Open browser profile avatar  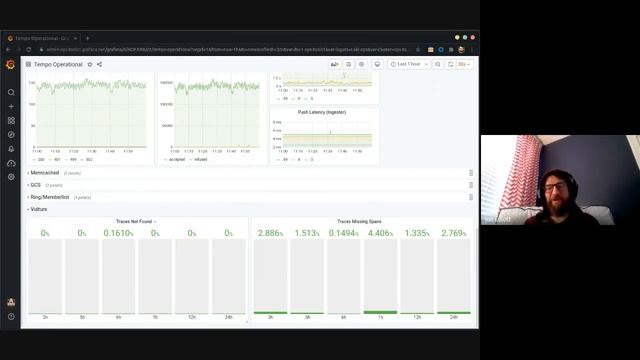(461, 49)
